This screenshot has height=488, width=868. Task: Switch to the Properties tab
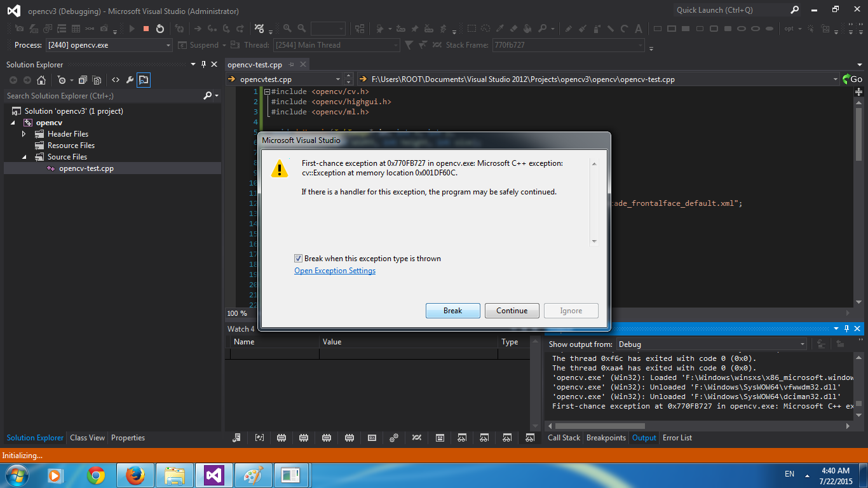(x=128, y=438)
